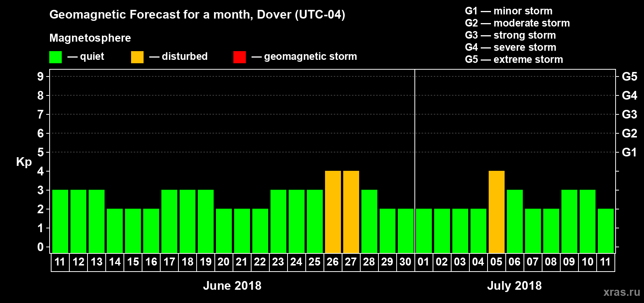Click the green bar for July 06
The width and height of the screenshot is (644, 303).
(x=515, y=222)
